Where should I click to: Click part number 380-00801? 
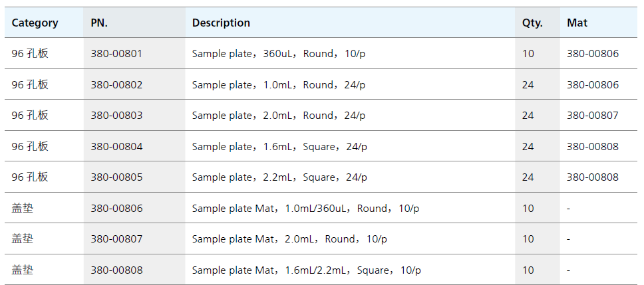coord(116,53)
